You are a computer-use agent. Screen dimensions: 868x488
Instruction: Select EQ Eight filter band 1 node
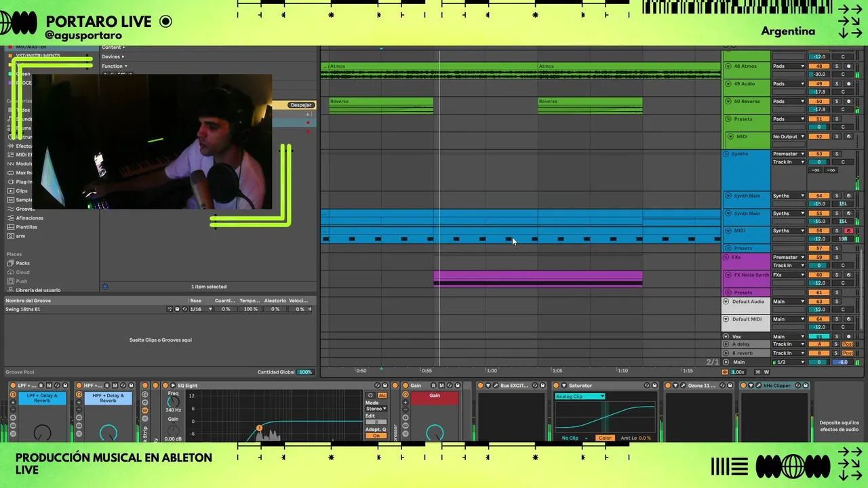pos(259,428)
